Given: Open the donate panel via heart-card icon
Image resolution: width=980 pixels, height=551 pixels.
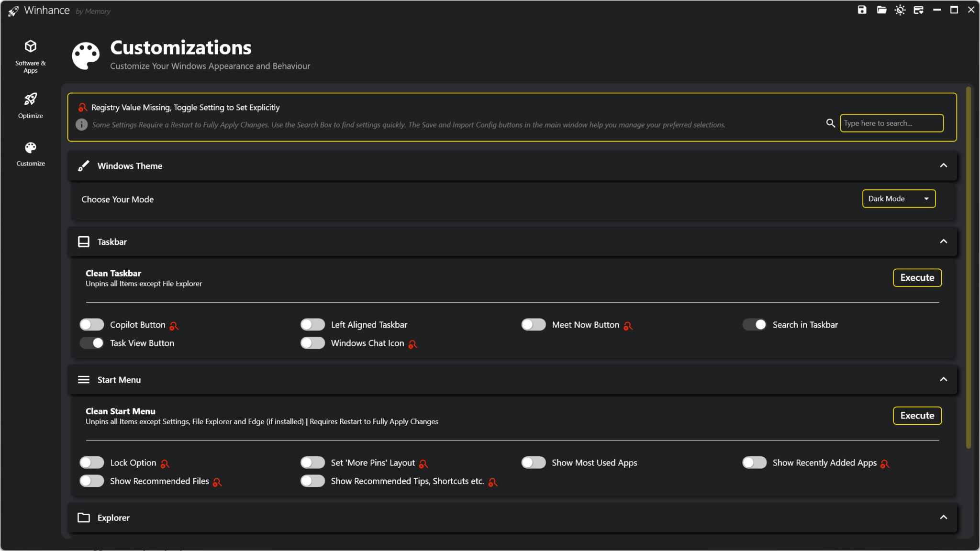Looking at the screenshot, I should (919, 10).
